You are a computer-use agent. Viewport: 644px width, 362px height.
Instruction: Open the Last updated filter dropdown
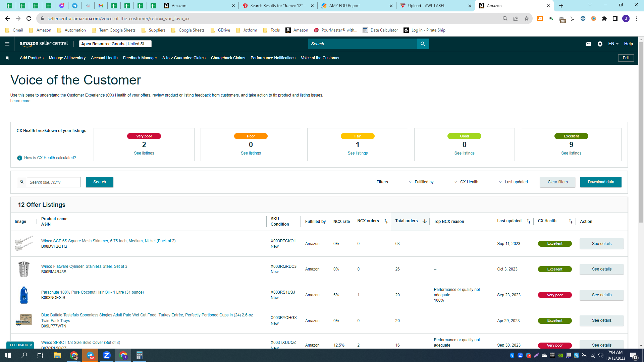[x=513, y=182]
